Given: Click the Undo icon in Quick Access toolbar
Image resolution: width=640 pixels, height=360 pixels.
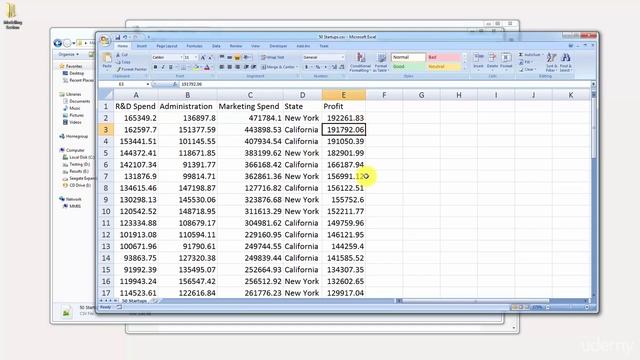Looking at the screenshot, I should click(x=125, y=37).
